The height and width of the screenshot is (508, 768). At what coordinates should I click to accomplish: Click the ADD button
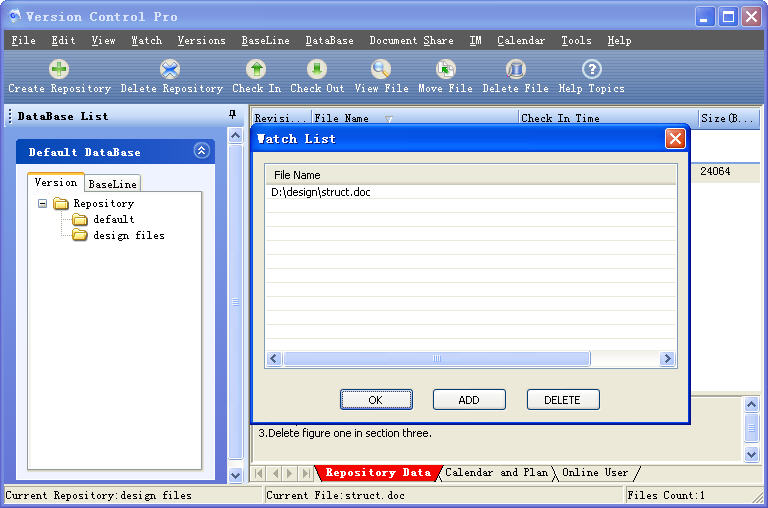[x=469, y=400]
